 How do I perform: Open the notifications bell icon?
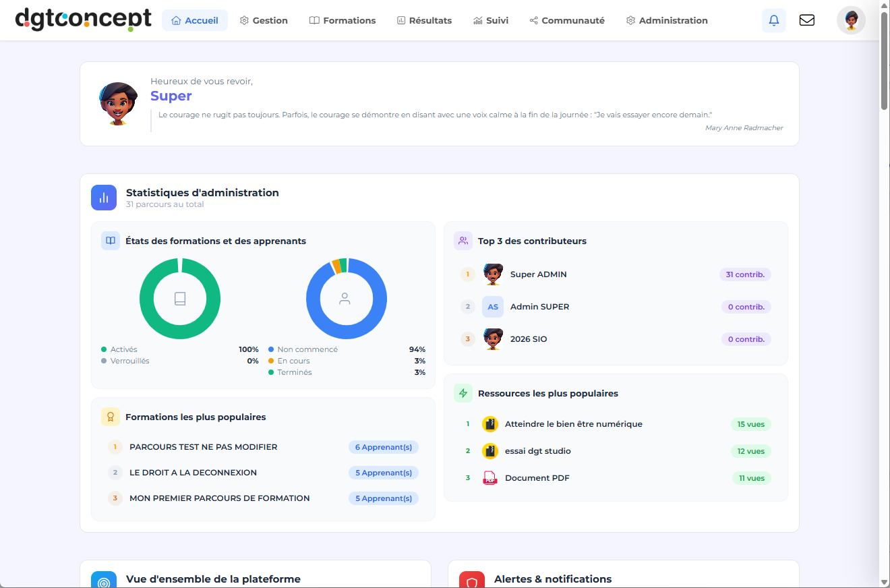774,20
